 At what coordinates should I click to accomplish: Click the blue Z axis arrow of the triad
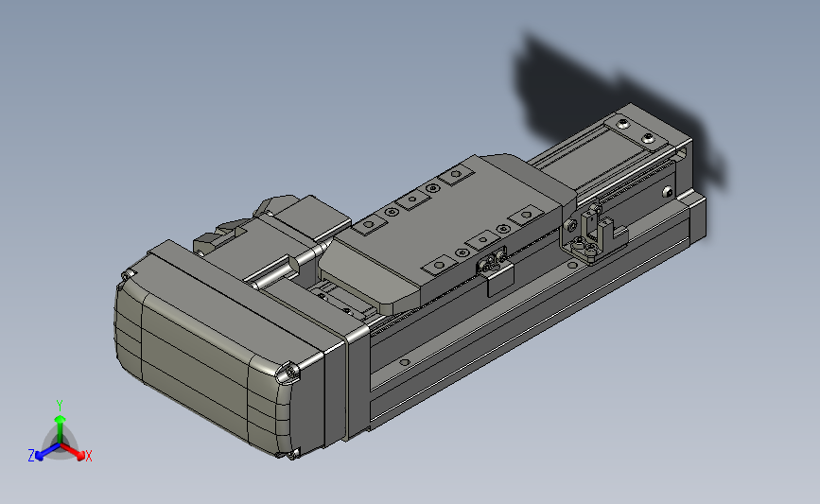(47, 452)
